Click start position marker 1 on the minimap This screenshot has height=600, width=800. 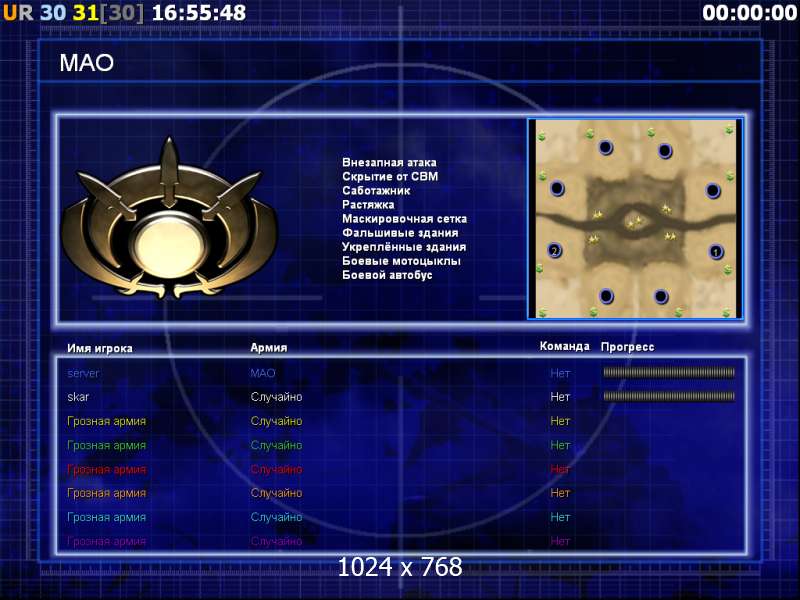[716, 252]
